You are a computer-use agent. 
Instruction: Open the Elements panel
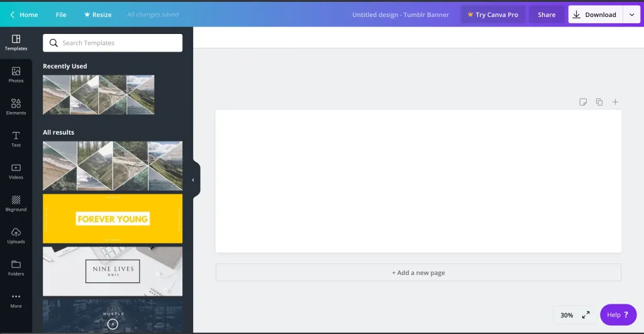[x=16, y=107]
